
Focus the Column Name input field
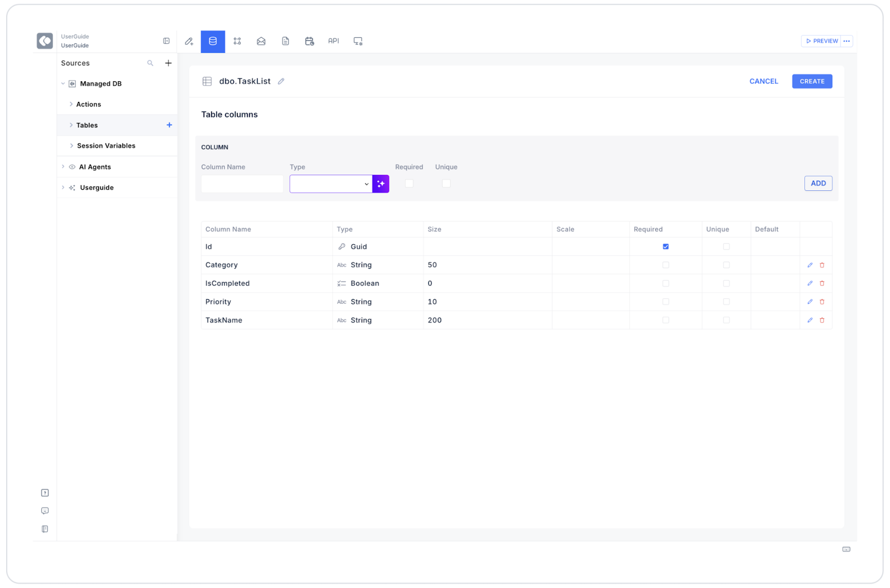243,184
